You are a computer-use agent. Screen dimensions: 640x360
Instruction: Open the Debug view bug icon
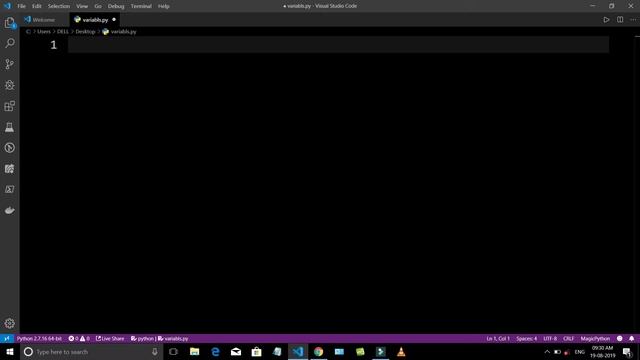9,85
